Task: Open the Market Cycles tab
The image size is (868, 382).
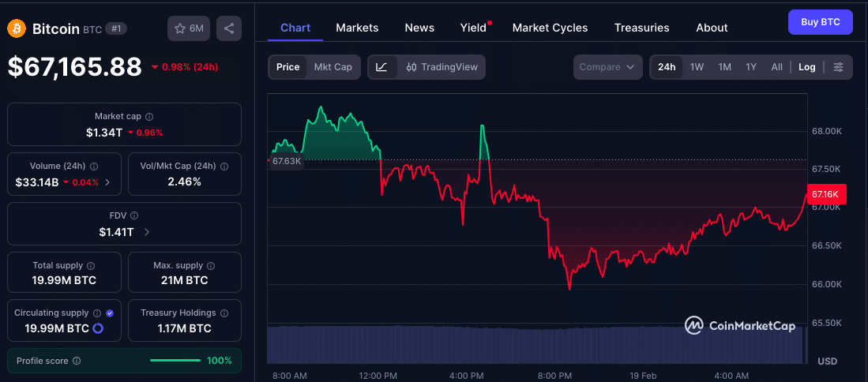Action: tap(550, 28)
